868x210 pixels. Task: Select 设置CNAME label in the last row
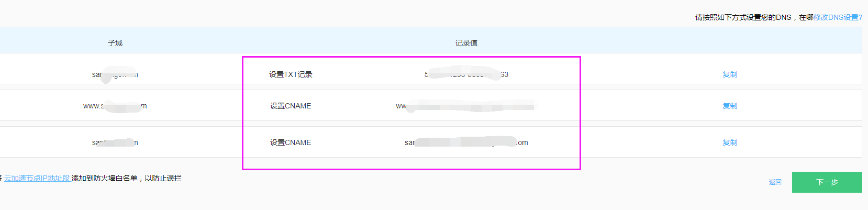291,142
